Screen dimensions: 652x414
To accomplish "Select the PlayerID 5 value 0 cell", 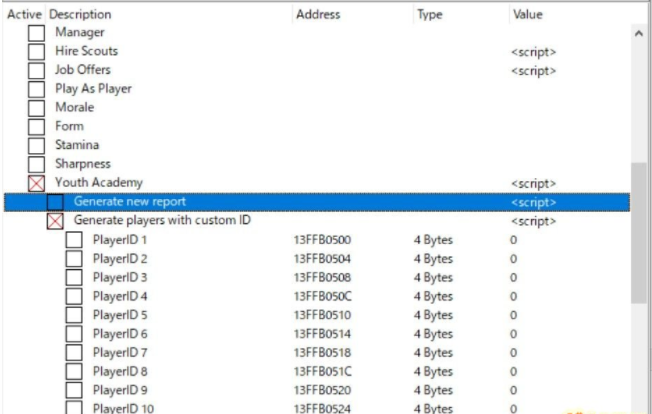I will pyautogui.click(x=514, y=315).
